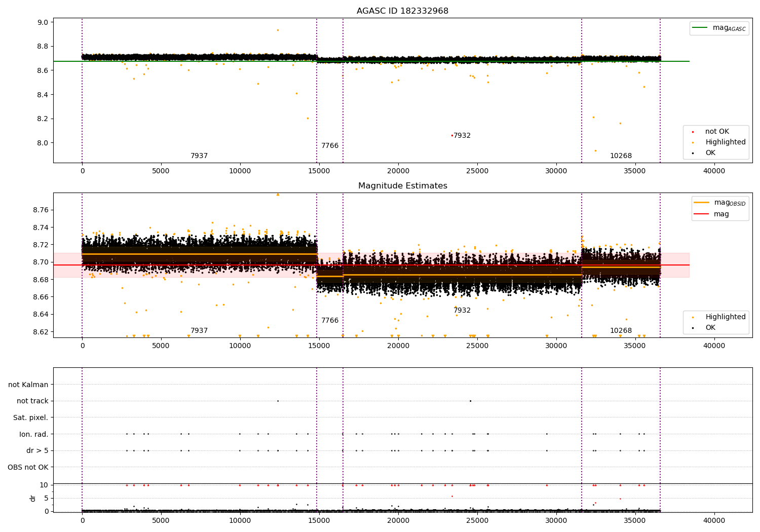Click the '7766' annotation in the top plot

[330, 146]
